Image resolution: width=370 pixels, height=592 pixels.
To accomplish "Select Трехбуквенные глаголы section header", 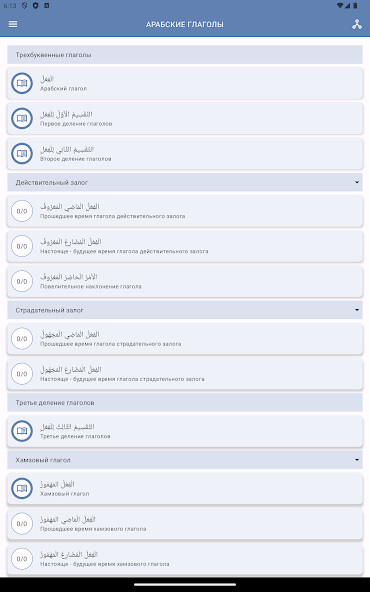I will pos(185,55).
